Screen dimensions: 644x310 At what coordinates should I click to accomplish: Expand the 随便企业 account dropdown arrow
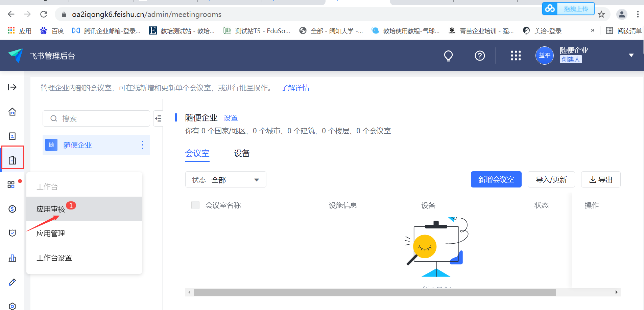pyautogui.click(x=631, y=55)
